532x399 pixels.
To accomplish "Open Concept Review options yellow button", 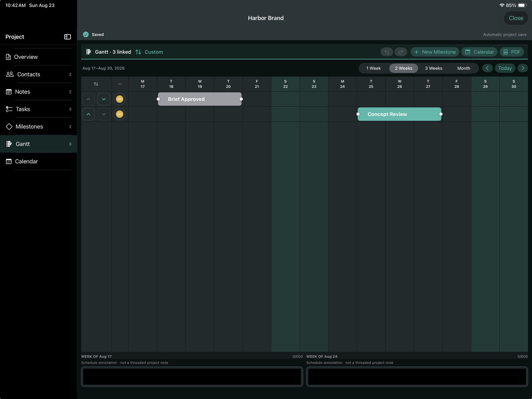I will pos(120,114).
